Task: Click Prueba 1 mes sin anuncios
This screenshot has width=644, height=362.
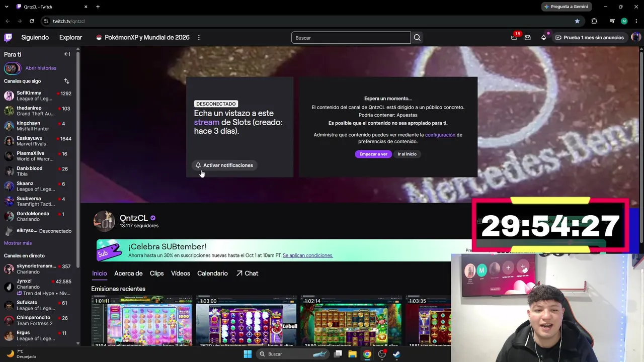Action: [589, 38]
